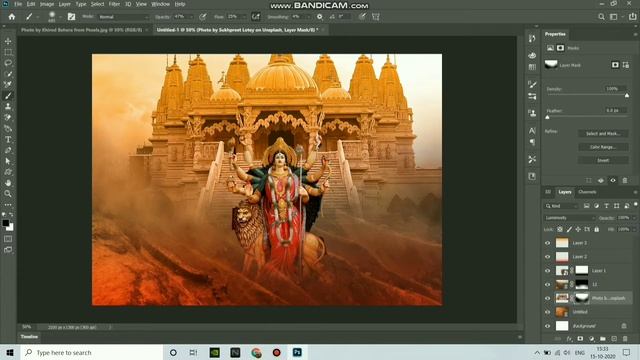Click Add layer mask icon in Layers
This screenshot has height=360, width=640.
pyautogui.click(x=580, y=339)
